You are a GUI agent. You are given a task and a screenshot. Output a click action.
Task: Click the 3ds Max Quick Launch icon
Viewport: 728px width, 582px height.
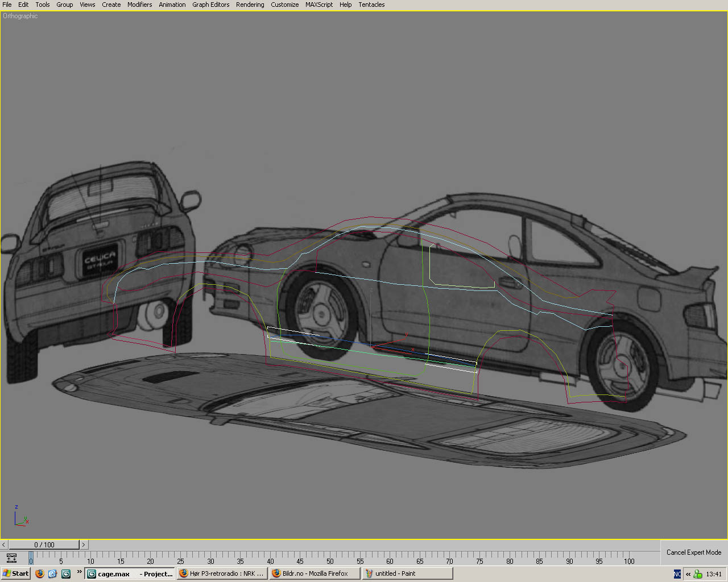66,573
